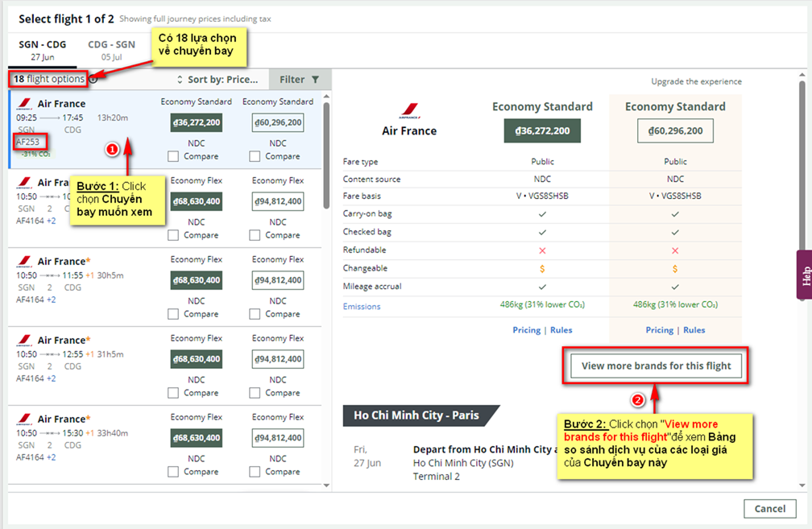Click the flight list scrollbar's down arrow
The height and width of the screenshot is (529, 812).
coord(326,485)
